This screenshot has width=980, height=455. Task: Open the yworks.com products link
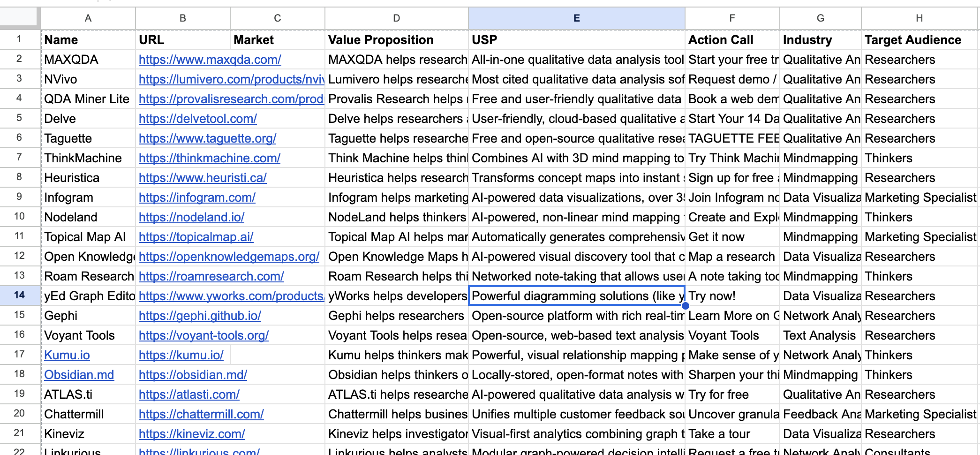232,296
